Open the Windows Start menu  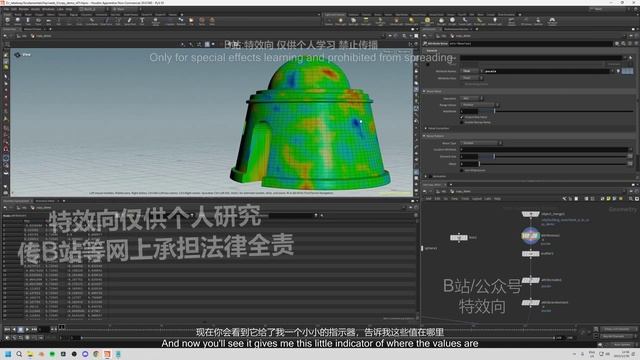tap(8, 354)
